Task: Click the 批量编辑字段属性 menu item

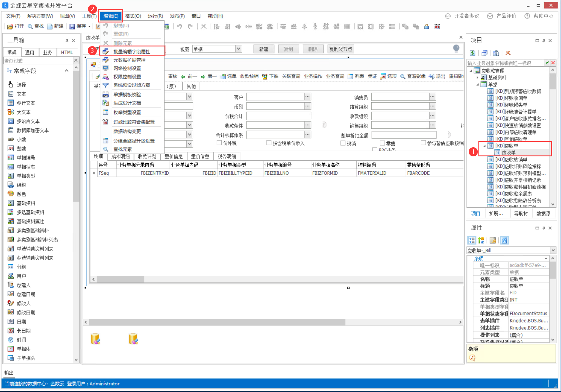Action: click(x=132, y=52)
